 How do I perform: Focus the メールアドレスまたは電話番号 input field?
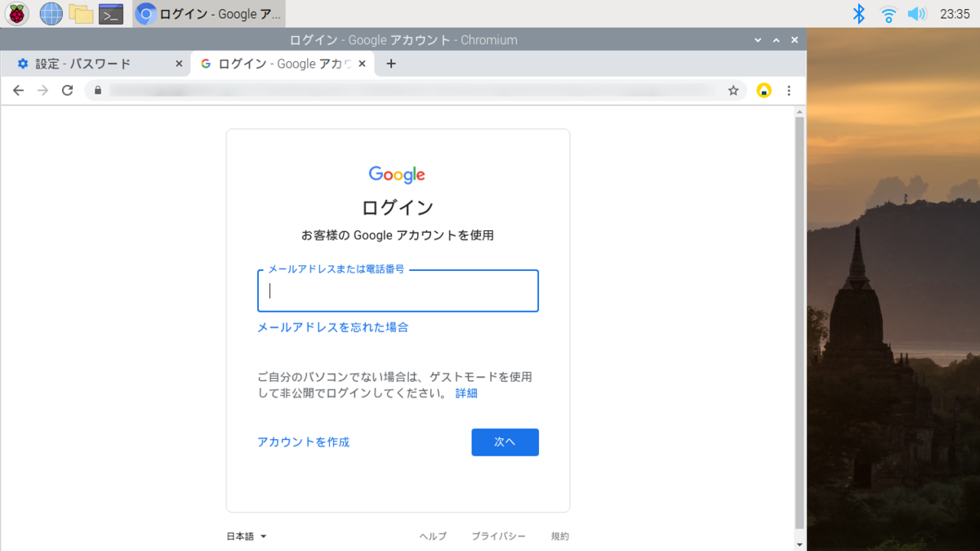click(398, 291)
